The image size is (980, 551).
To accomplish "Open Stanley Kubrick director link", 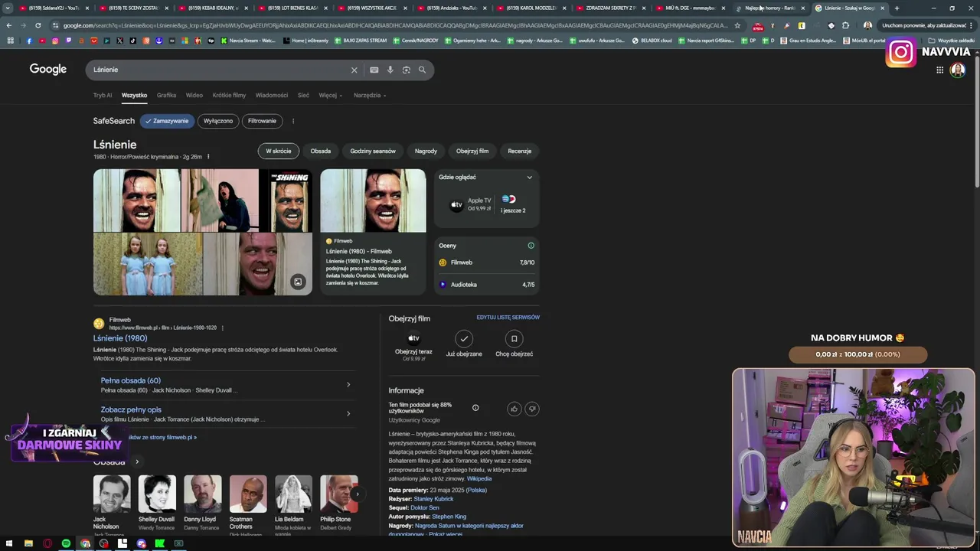I will click(433, 499).
